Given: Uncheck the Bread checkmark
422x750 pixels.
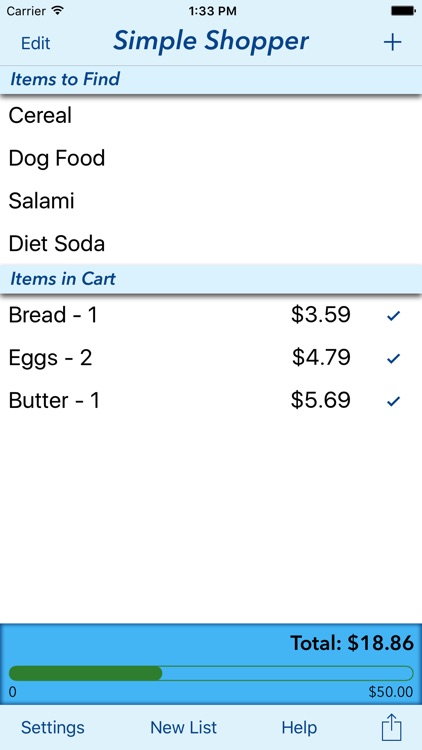Looking at the screenshot, I should coord(393,316).
